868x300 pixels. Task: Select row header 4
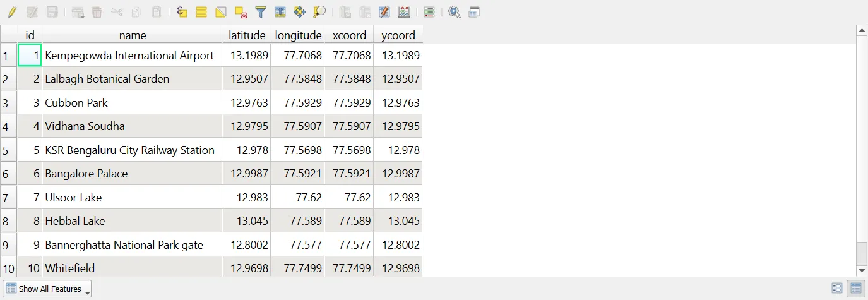click(8, 126)
